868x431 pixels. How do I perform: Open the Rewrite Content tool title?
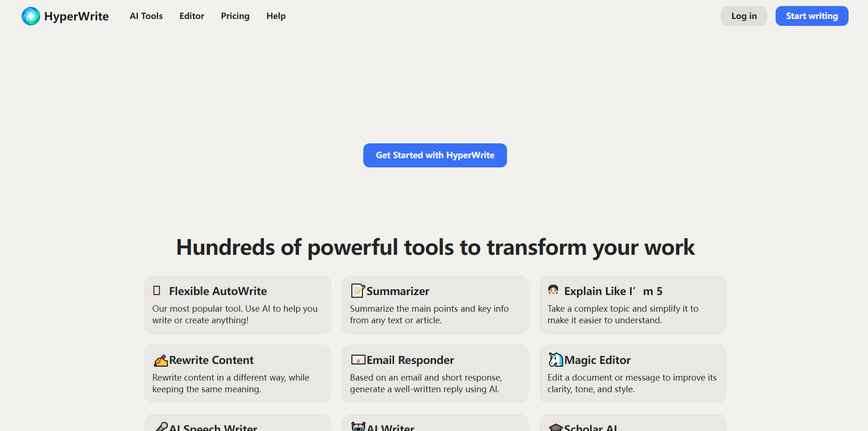211,360
